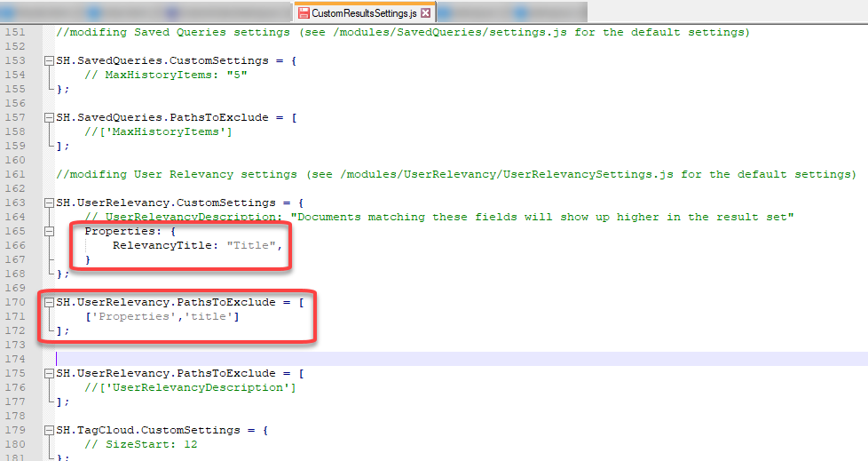Click line number 151 in the margin
Viewport: 868px width, 461px height.
click(15, 32)
